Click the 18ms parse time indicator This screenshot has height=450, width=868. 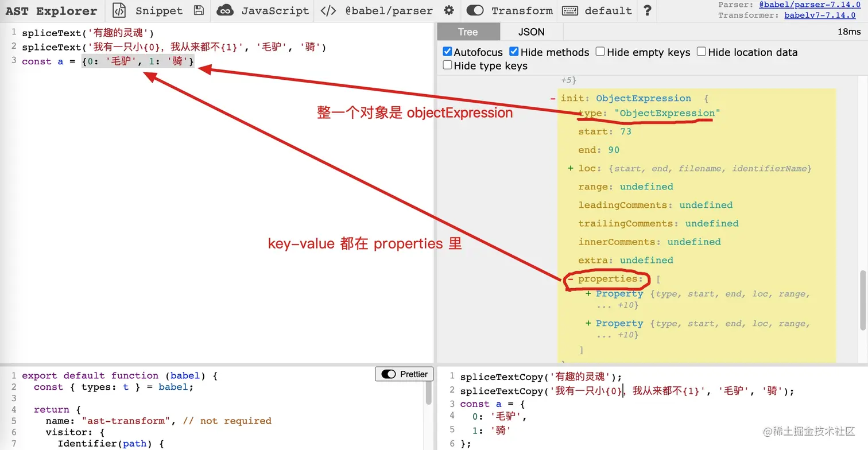pos(849,32)
